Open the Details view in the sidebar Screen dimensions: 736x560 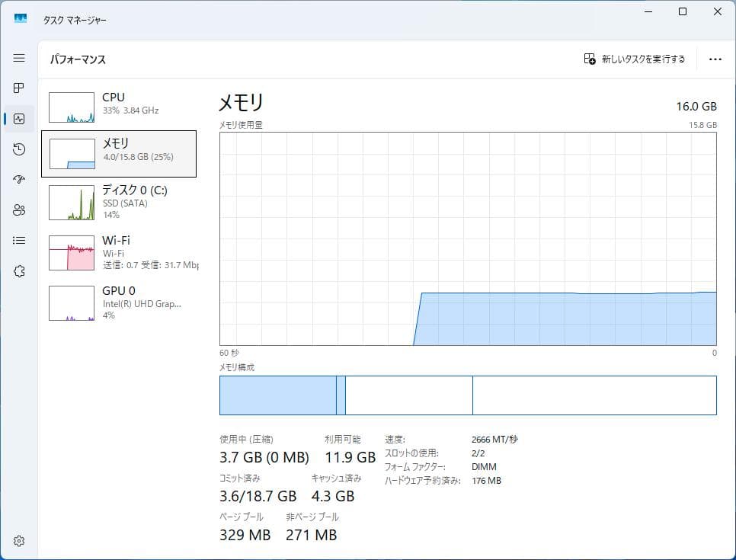pos(18,240)
